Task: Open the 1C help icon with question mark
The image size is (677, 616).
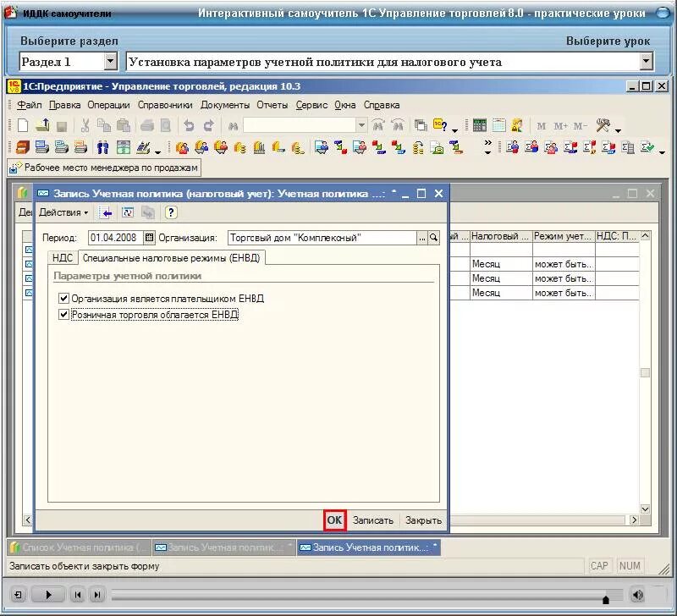Action: (x=440, y=125)
